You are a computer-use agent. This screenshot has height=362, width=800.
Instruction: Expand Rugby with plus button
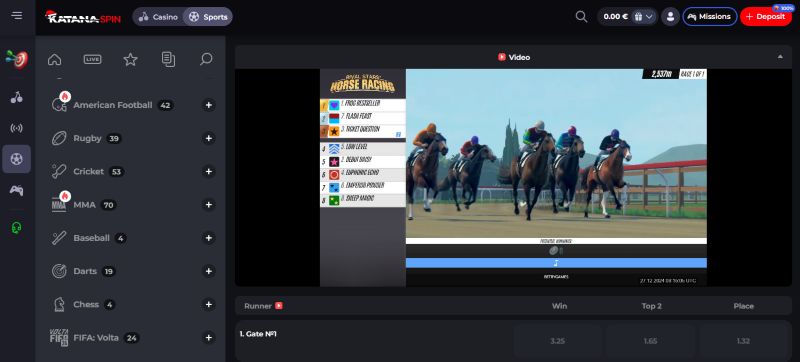208,138
